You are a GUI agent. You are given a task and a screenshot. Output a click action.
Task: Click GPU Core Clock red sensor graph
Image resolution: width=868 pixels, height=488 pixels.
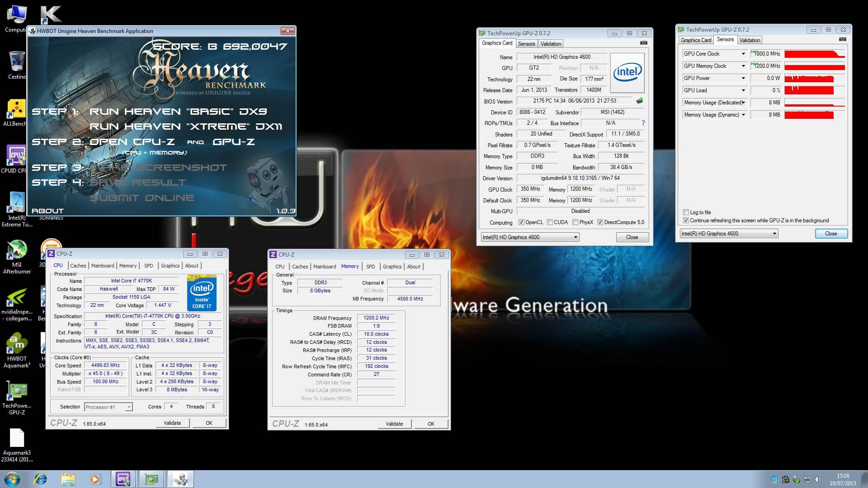tap(815, 54)
